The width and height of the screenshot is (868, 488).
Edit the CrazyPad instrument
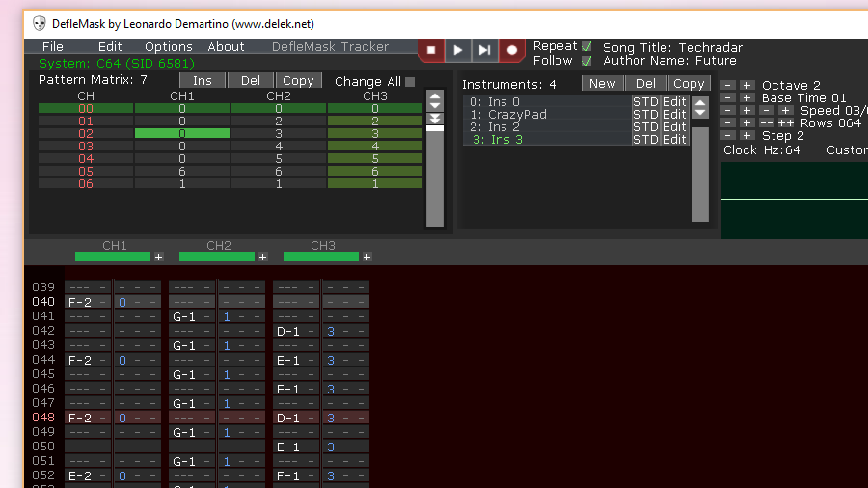674,115
